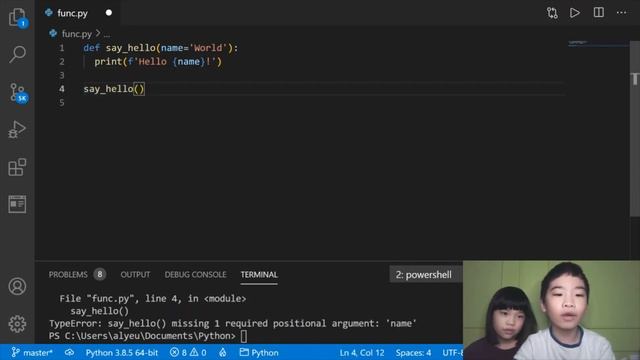Image resolution: width=640 pixels, height=360 pixels.
Task: Open Source Control view with 5K badge
Action: tap(18, 93)
